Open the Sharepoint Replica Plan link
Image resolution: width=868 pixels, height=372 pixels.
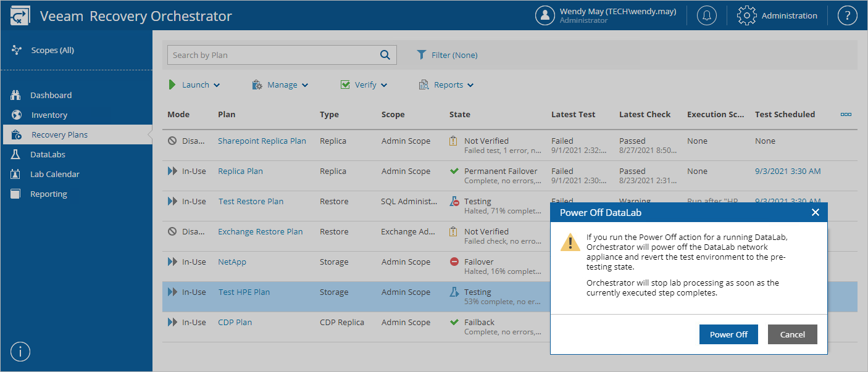pyautogui.click(x=262, y=141)
